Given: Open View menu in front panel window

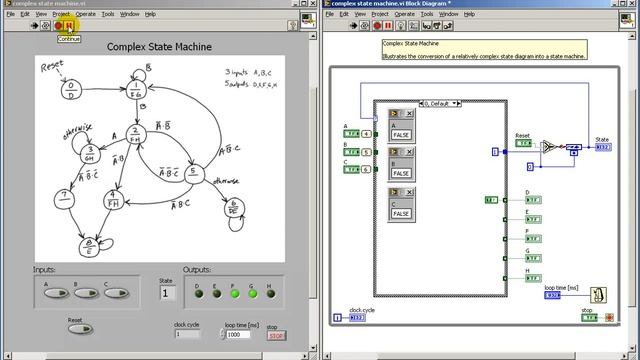Looking at the screenshot, I should 41,14.
